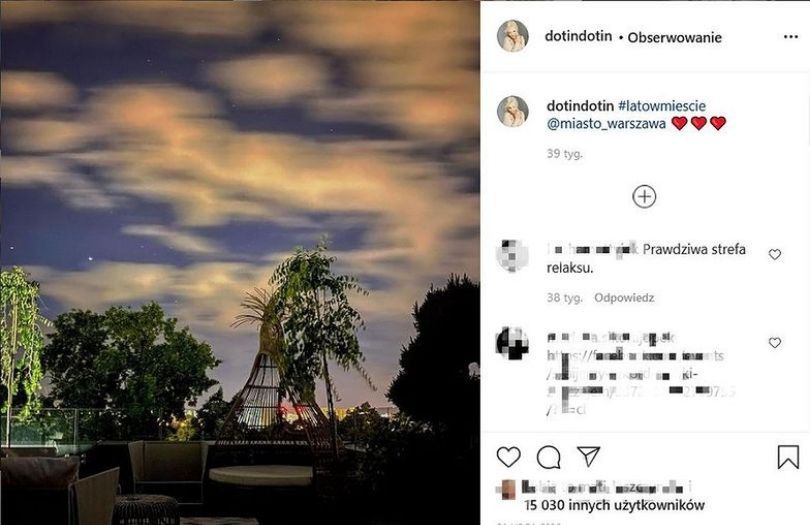This screenshot has height=525, width=810.
Task: Open the small liker avatar near likes count
Action: (507, 489)
